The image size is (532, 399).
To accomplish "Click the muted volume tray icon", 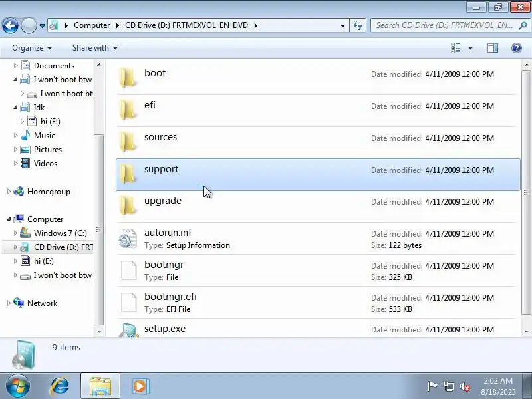I will [x=464, y=386].
